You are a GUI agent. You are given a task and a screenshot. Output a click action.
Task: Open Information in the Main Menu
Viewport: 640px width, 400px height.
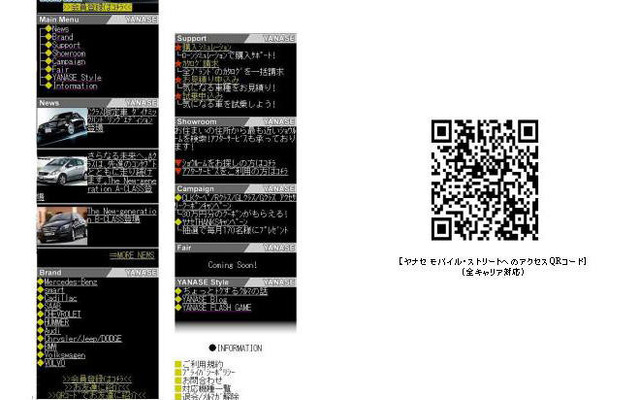pos(75,86)
